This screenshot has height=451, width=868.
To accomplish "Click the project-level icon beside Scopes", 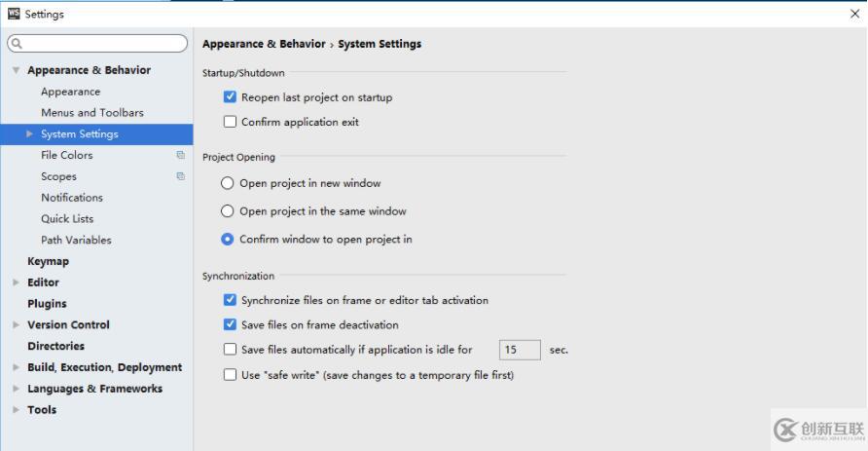I will click(x=180, y=176).
